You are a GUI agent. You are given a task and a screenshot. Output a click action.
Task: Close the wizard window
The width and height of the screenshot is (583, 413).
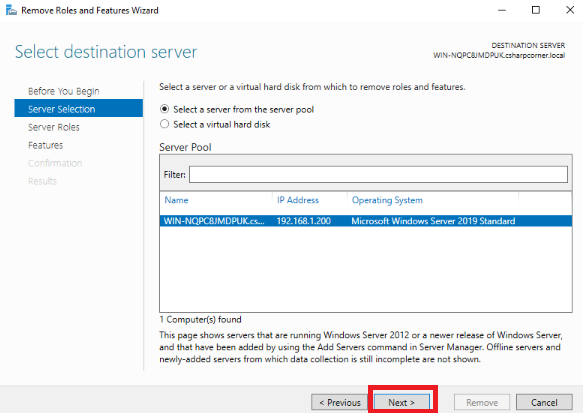click(x=570, y=10)
